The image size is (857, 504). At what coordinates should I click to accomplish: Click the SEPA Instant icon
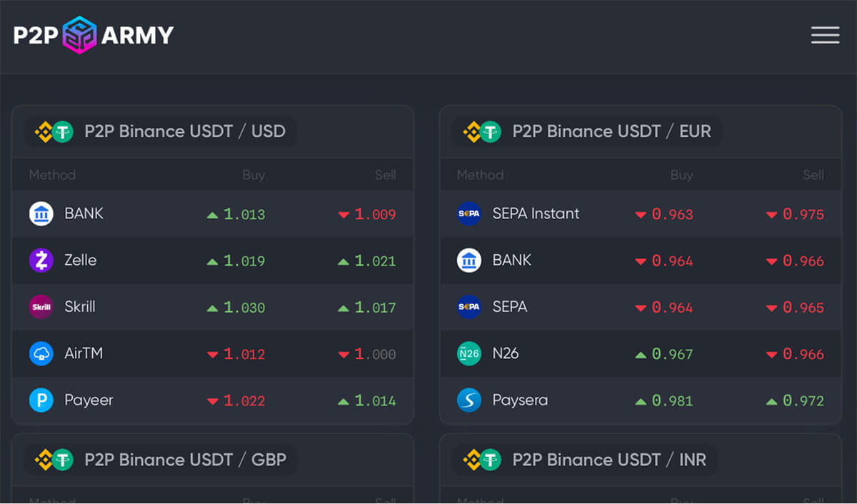pos(469,213)
